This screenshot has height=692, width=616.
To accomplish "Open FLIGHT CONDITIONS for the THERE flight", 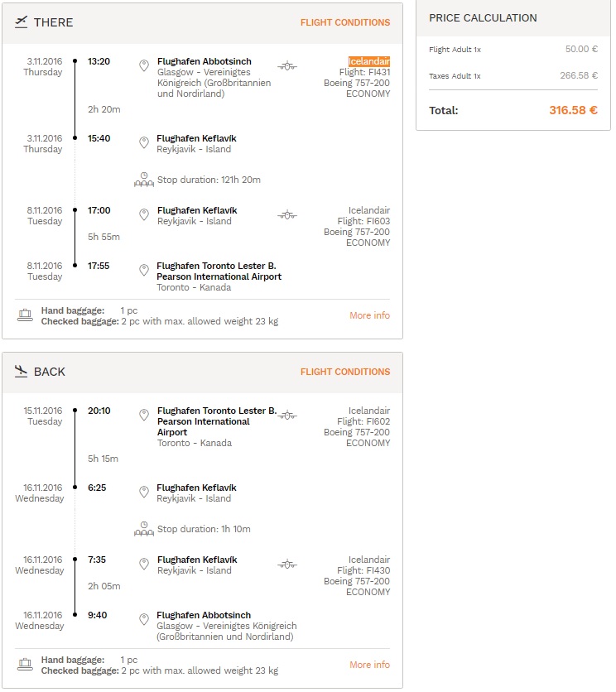I will coord(345,22).
